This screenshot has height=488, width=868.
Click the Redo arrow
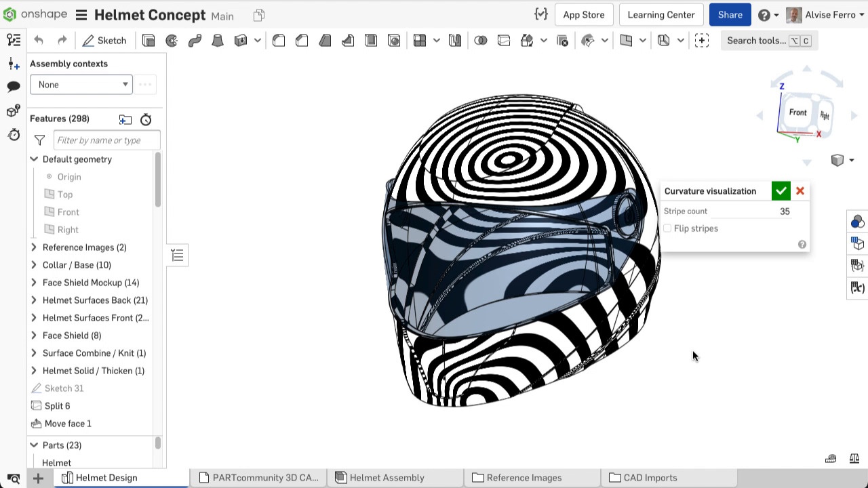tap(62, 41)
